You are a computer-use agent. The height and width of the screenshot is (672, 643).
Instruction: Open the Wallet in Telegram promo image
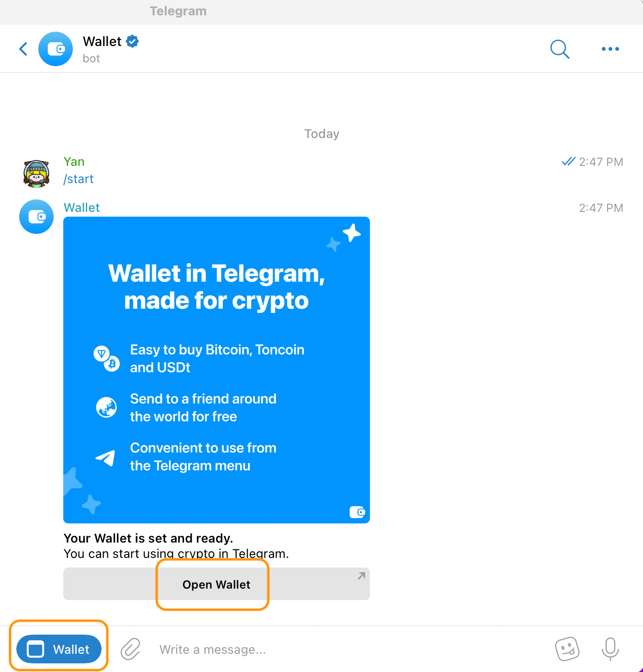[x=217, y=370]
